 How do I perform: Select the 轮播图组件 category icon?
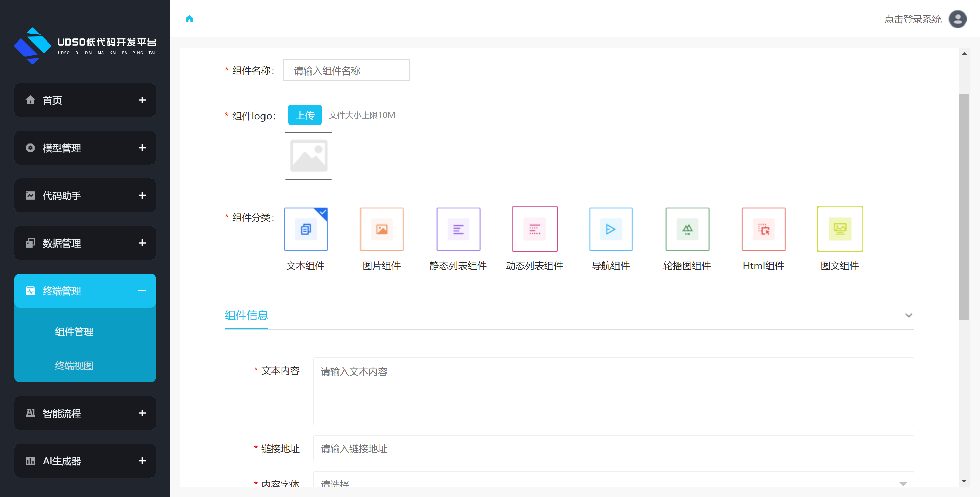pos(687,229)
